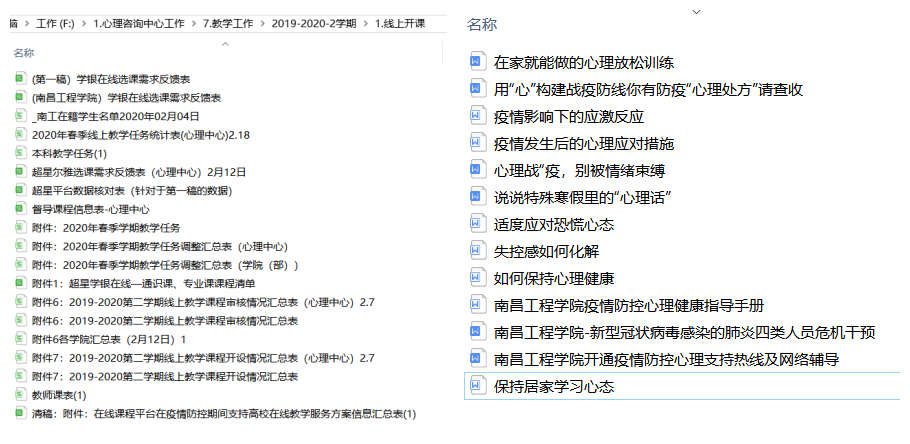Image resolution: width=910 pixels, height=444 pixels.
Task: Click document icon of 保持居家学习心态
Action: coord(477,386)
